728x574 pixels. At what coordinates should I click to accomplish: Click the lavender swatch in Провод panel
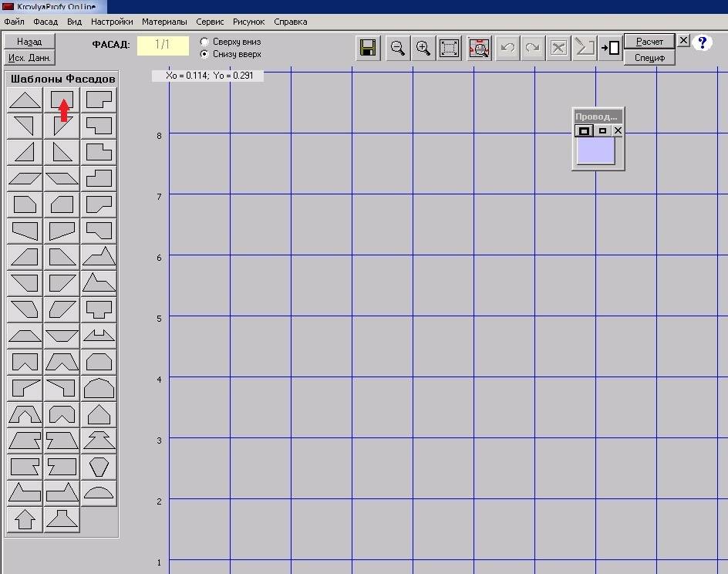pyautogui.click(x=595, y=151)
